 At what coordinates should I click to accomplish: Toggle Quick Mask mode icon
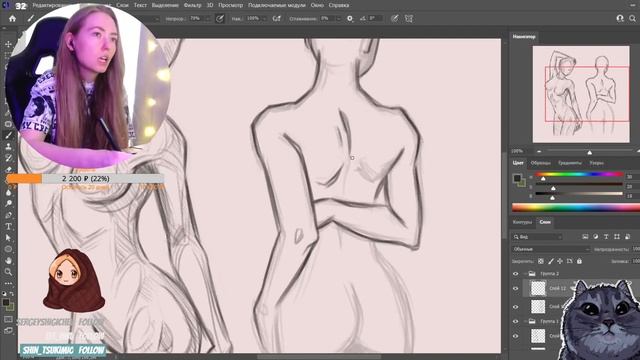tap(8, 319)
